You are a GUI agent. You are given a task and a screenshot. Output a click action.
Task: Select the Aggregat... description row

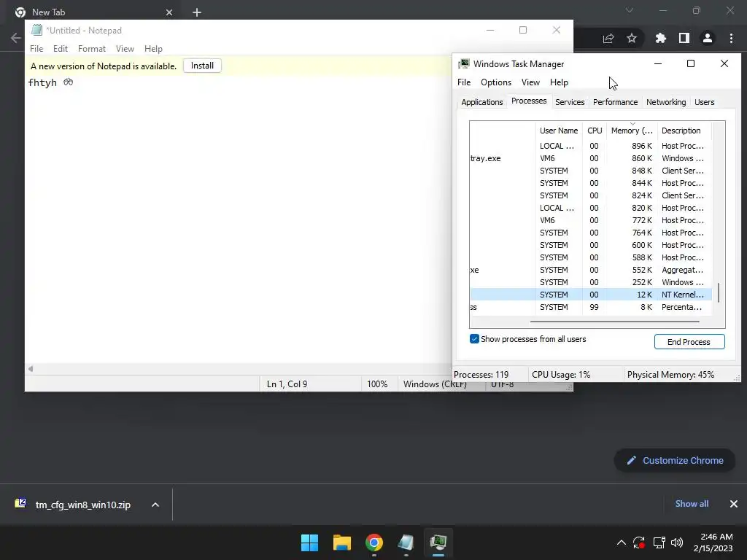[591, 270]
